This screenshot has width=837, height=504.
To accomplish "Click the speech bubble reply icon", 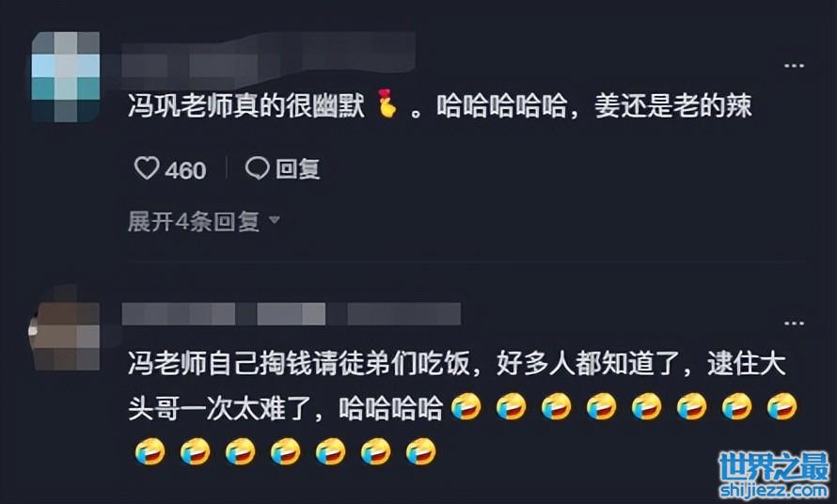I will [x=257, y=168].
